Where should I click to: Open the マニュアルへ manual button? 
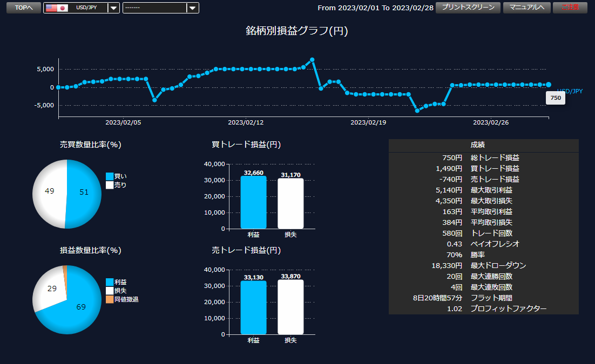tap(526, 8)
